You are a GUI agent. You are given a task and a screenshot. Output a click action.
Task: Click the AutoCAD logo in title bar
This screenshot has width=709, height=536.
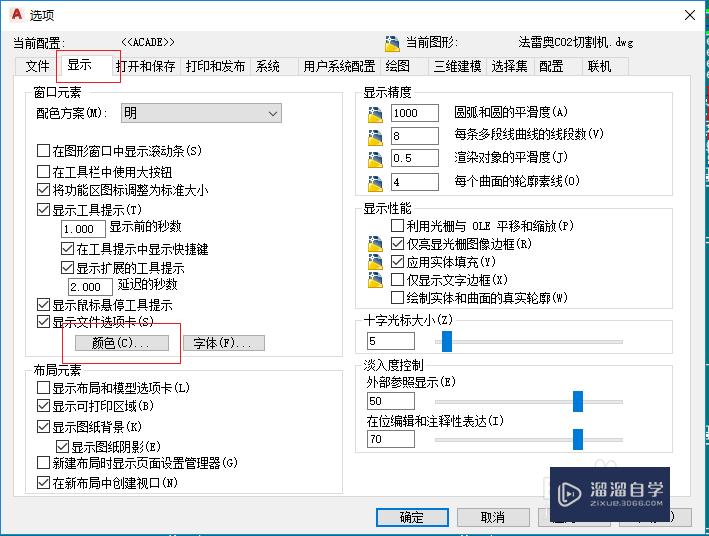click(17, 14)
